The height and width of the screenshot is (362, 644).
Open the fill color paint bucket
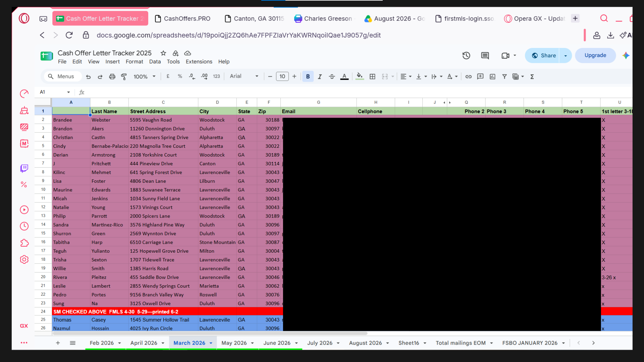pos(360,77)
